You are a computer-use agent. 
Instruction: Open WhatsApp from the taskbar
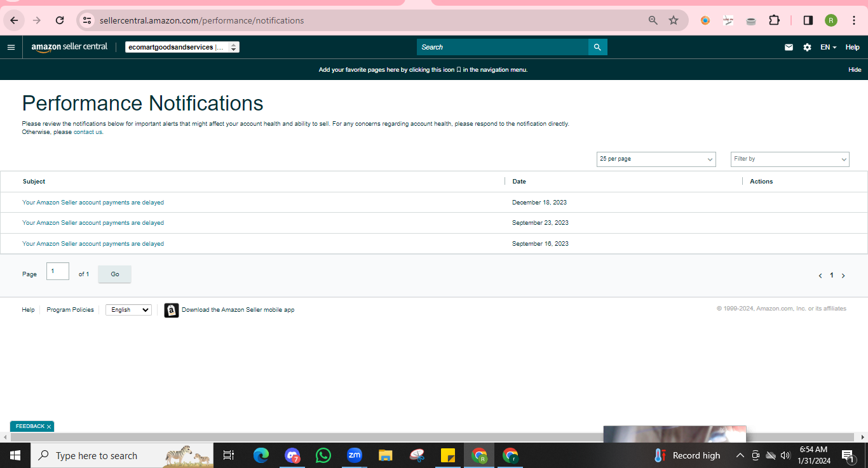pos(323,455)
